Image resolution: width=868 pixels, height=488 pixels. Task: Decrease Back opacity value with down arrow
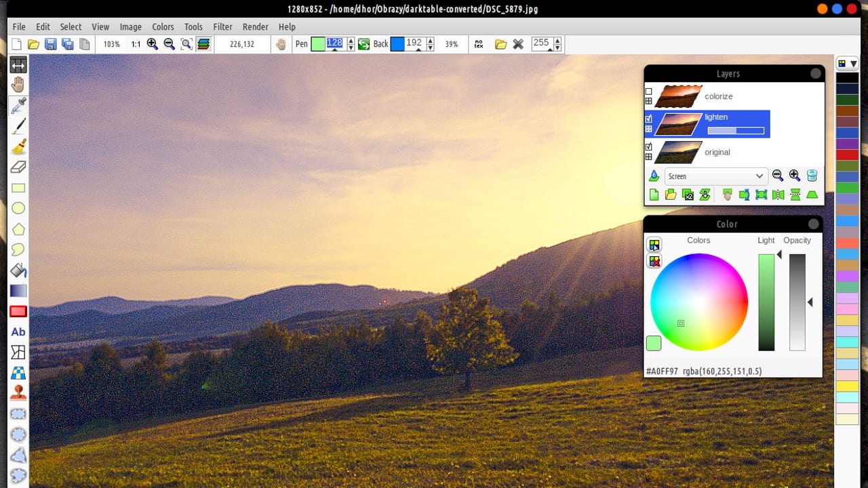(x=430, y=48)
